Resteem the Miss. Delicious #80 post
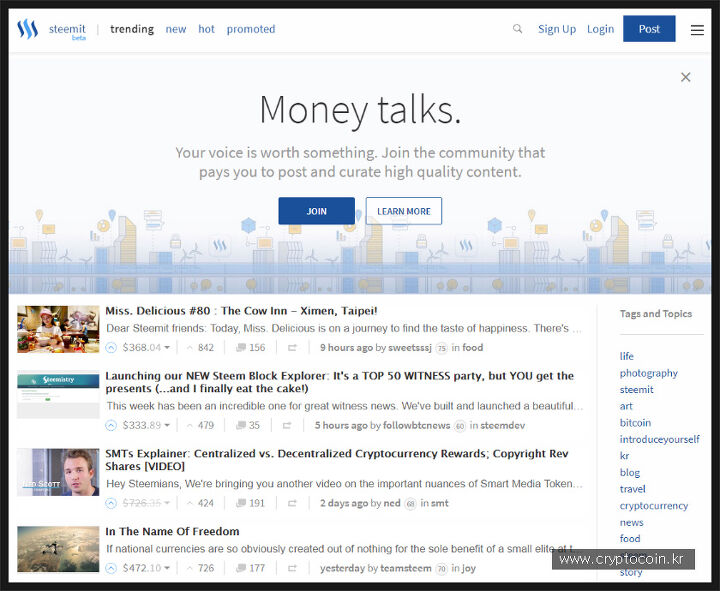The height and width of the screenshot is (591, 720). pos(292,348)
